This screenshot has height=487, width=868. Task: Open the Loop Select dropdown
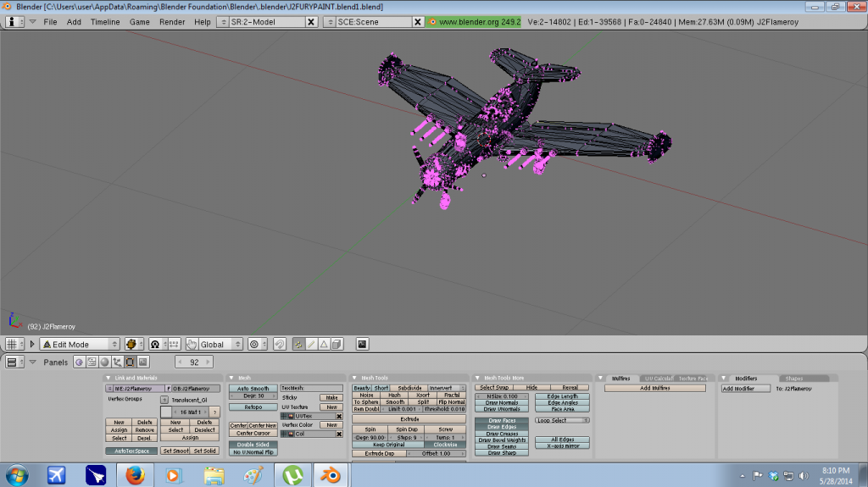pos(563,421)
